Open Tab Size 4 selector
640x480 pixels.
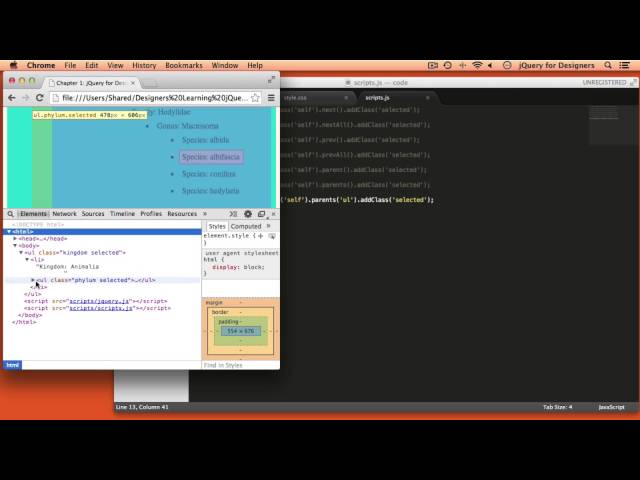tap(558, 407)
